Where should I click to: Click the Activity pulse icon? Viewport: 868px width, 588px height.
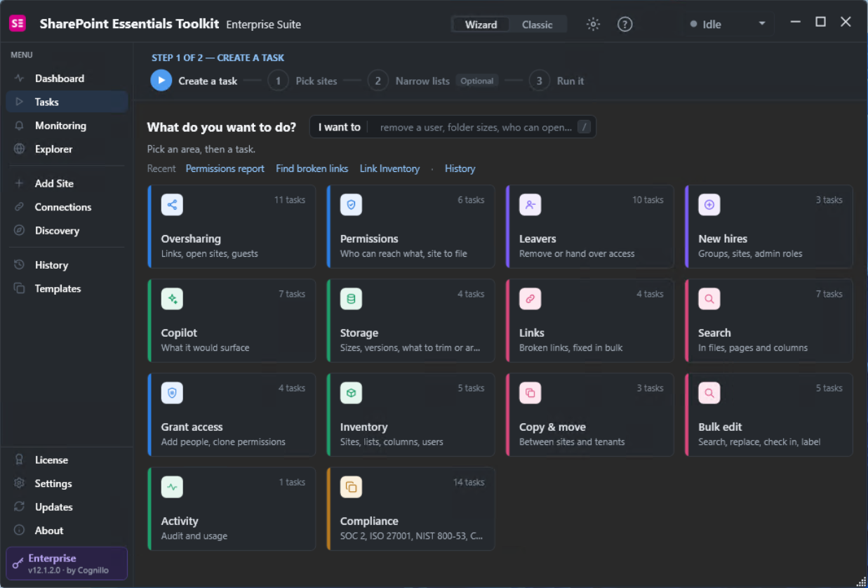click(172, 487)
